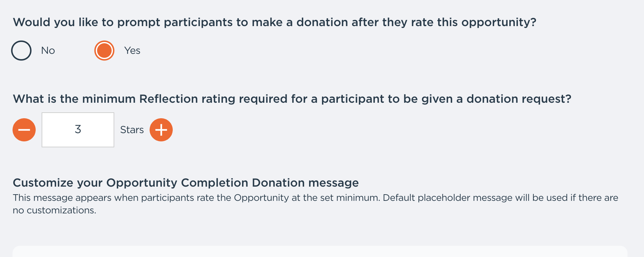
Task: Click the "No" option label
Action: 48,51
